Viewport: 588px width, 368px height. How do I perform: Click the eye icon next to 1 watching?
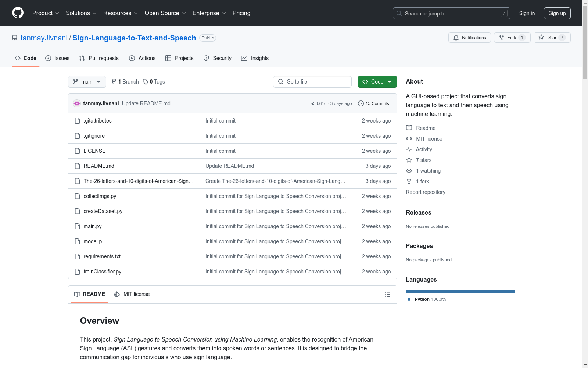409,171
